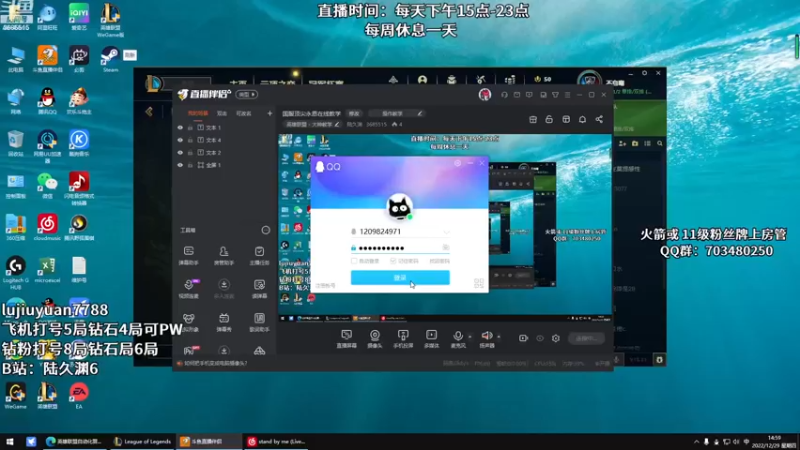Uncheck the 记住密码 checkbox in QQ

click(x=393, y=261)
